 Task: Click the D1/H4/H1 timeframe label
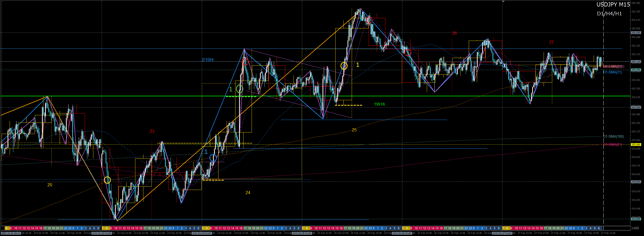[609, 14]
